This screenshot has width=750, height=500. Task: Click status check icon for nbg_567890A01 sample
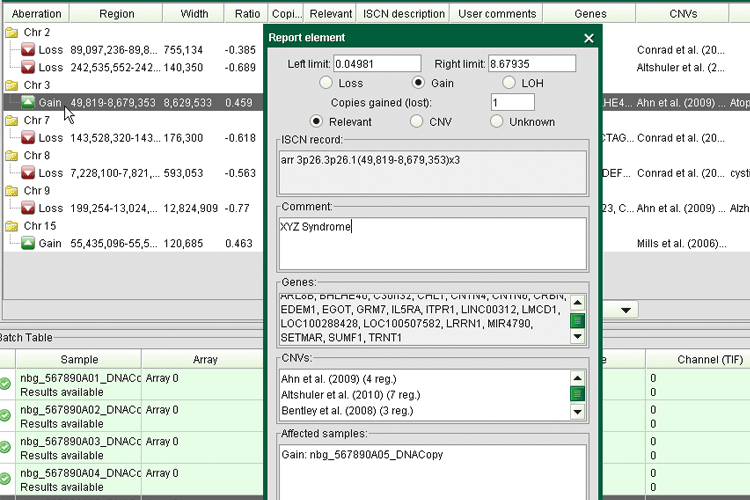coord(6,383)
